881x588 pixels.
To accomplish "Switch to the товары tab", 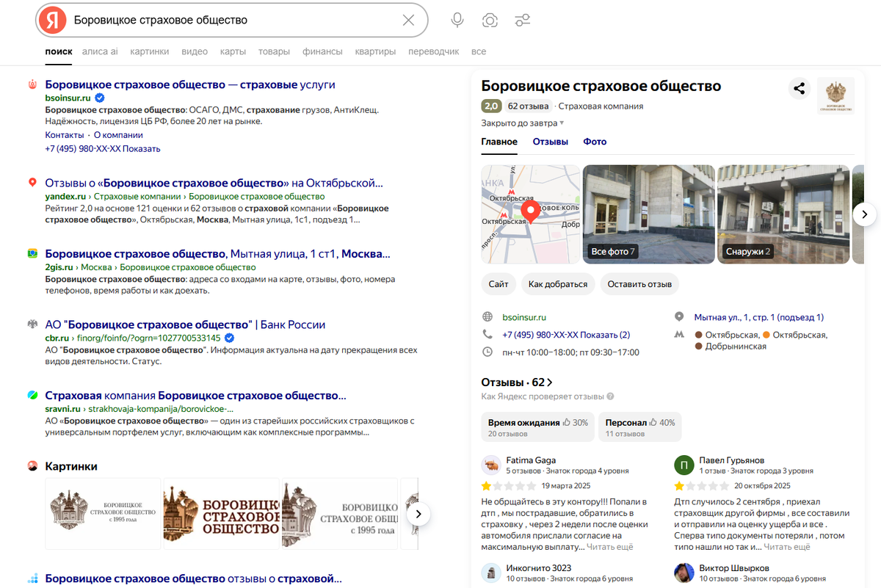I will tap(274, 51).
